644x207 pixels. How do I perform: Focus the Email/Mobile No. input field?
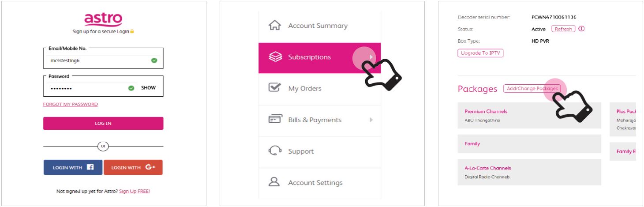click(x=103, y=60)
